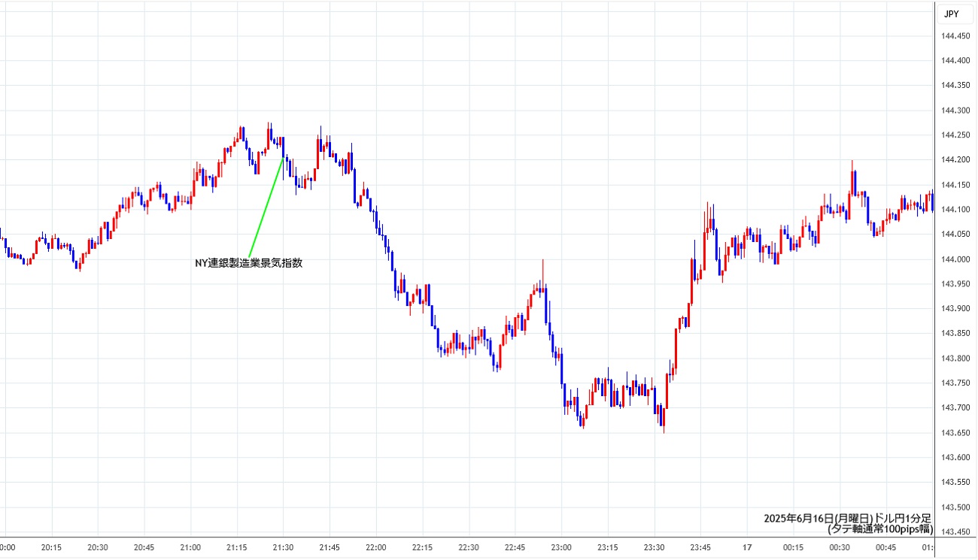Click the 21:00 time axis label
The width and height of the screenshot is (978, 560).
[x=190, y=548]
